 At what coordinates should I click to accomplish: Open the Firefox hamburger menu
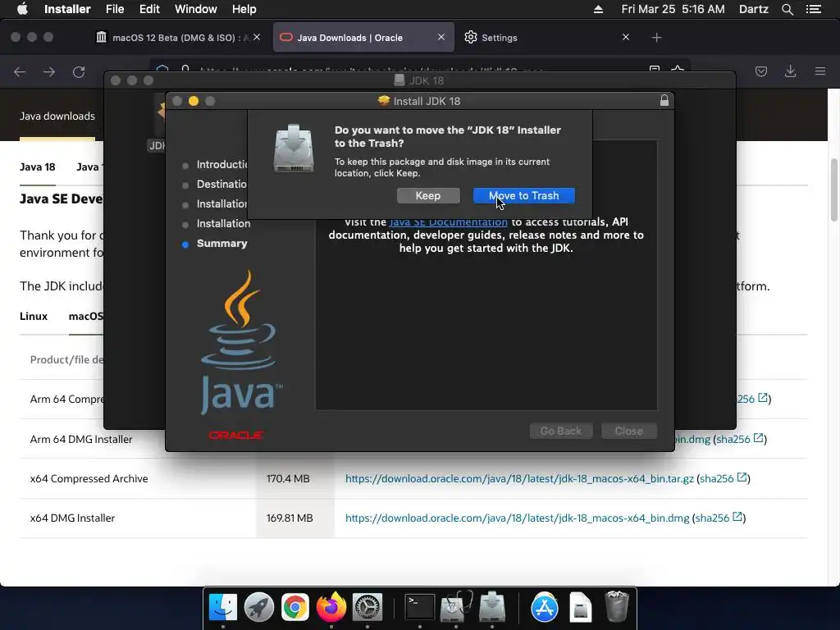click(820, 71)
